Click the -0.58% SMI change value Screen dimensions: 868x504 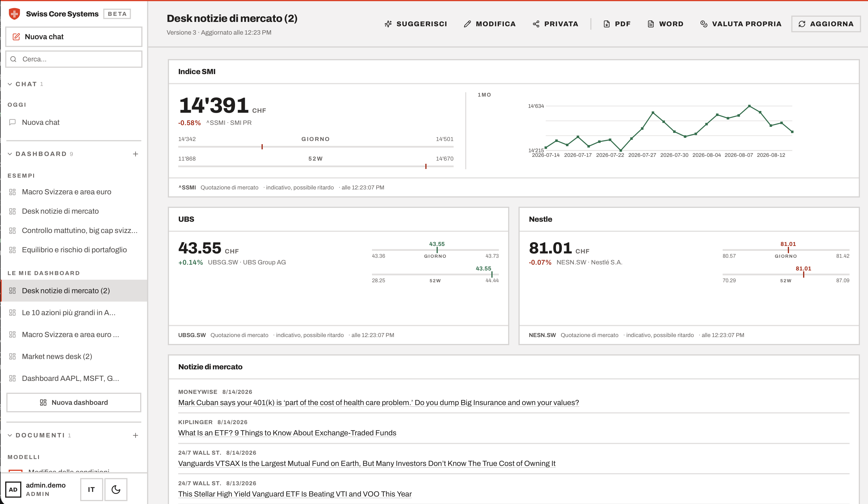coord(189,123)
